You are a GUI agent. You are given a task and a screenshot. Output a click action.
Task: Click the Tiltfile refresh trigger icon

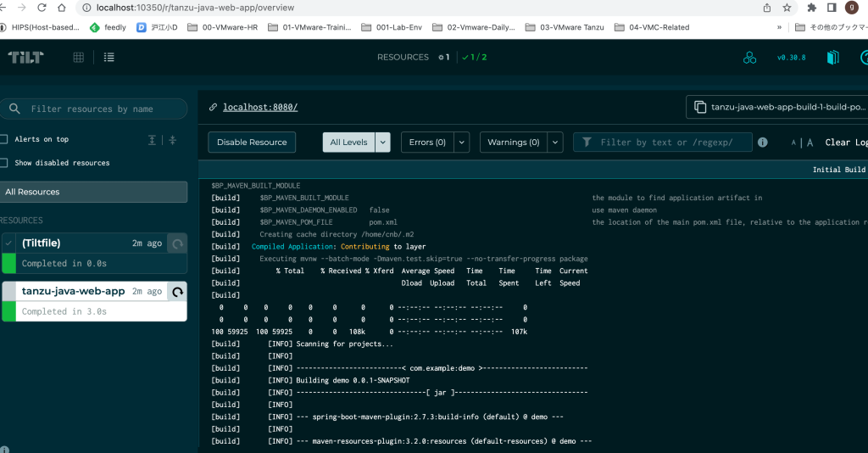[177, 244]
